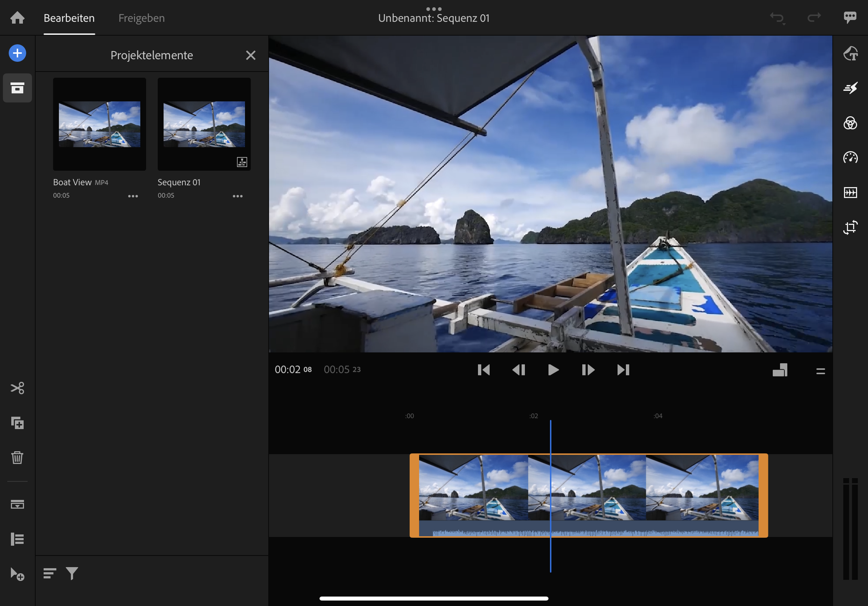Viewport: 868px width, 606px height.
Task: Delete clip with the trash icon
Action: click(17, 457)
